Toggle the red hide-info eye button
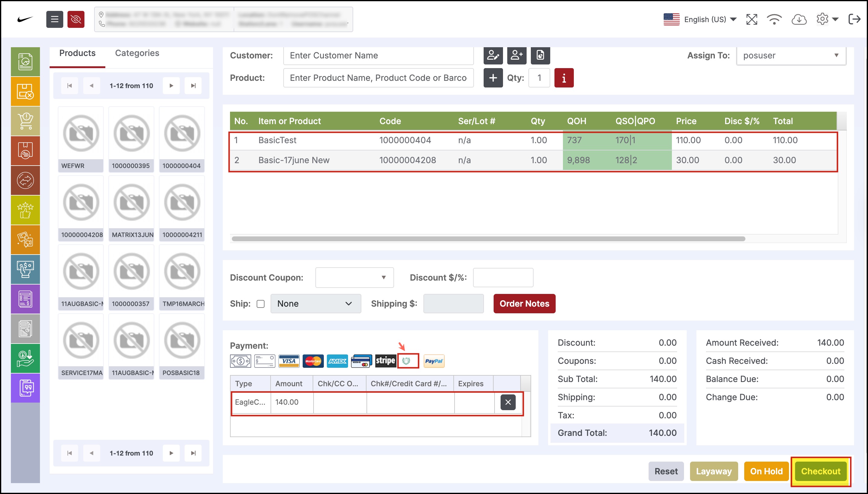 pos(76,19)
